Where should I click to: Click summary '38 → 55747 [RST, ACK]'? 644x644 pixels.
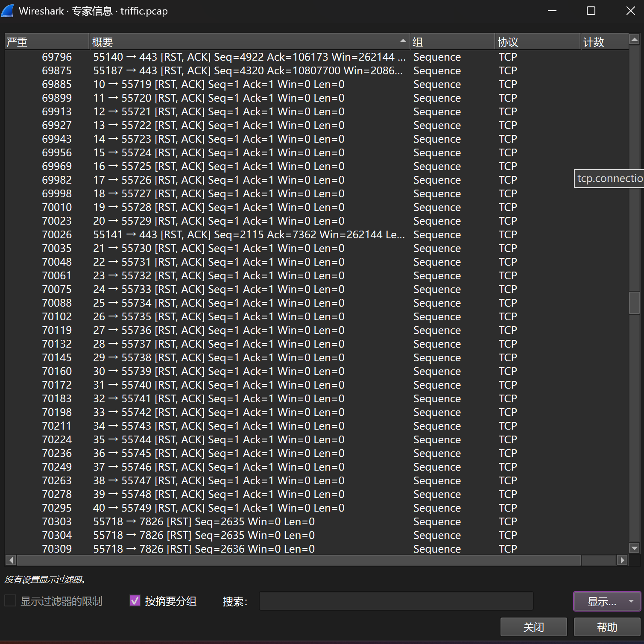coord(219,480)
